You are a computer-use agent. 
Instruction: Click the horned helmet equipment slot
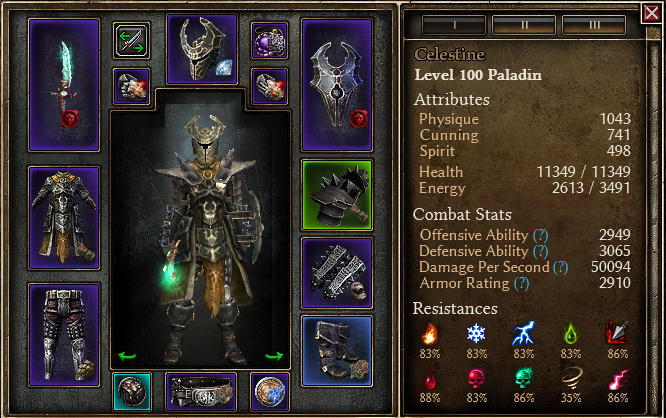click(x=202, y=49)
